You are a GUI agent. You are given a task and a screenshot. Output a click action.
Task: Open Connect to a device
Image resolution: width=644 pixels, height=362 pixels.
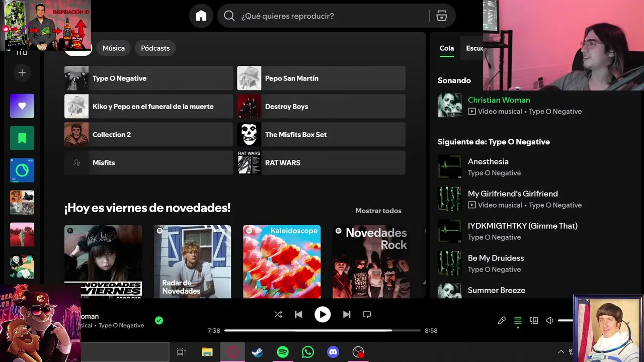534,320
